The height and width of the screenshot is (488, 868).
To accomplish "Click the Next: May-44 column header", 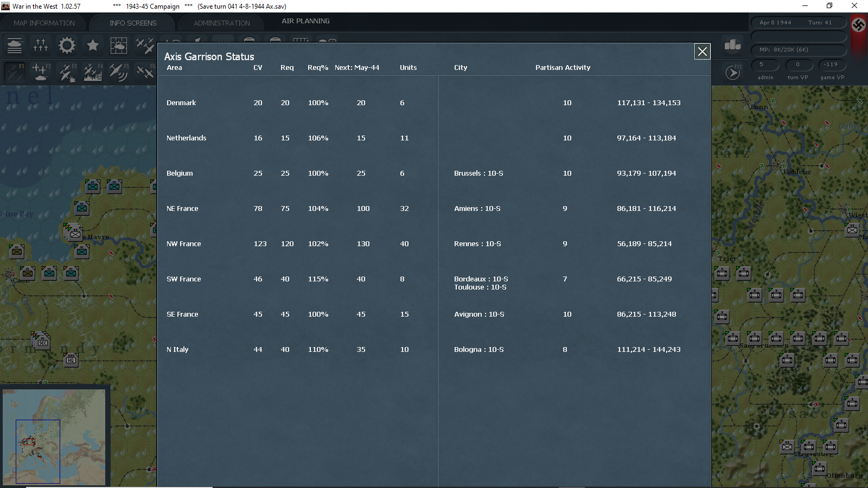I will point(357,68).
